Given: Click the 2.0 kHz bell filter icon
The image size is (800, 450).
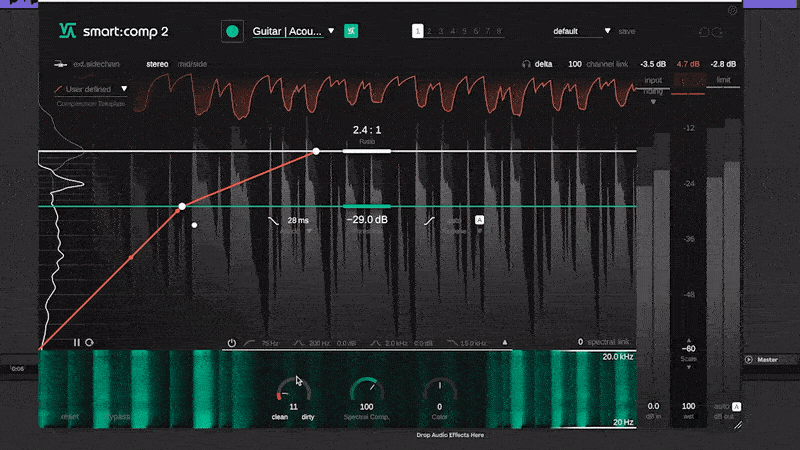Looking at the screenshot, I should pos(375,343).
